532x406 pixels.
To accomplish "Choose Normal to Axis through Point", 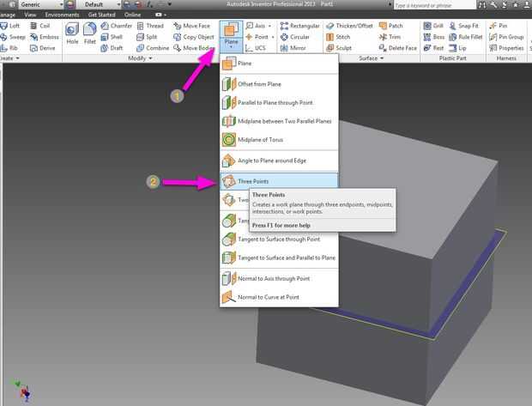I will [279, 279].
